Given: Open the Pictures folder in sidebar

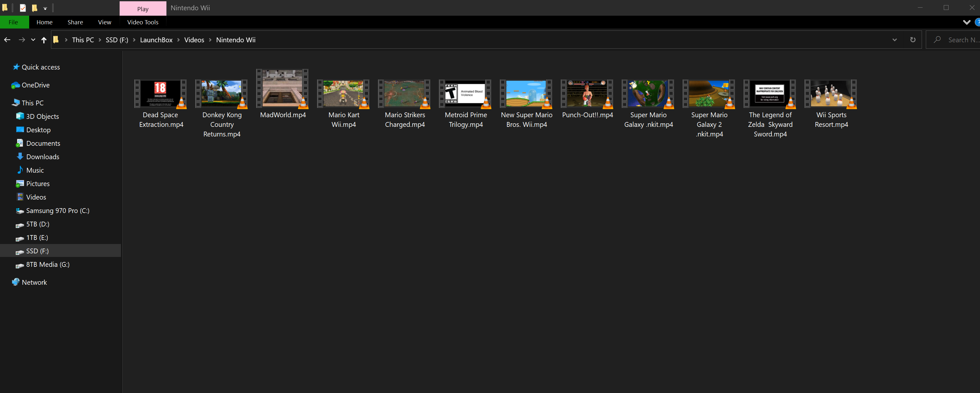Looking at the screenshot, I should [33, 184].
